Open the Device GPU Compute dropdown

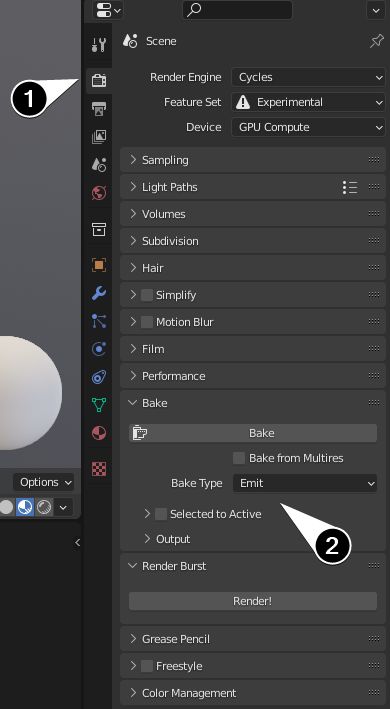[308, 128]
